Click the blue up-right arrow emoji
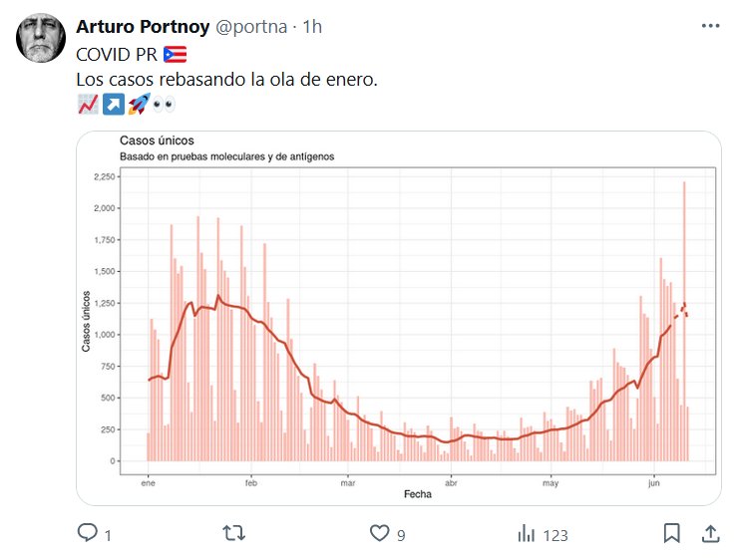Screen dimensions: 736x560 [x=113, y=104]
